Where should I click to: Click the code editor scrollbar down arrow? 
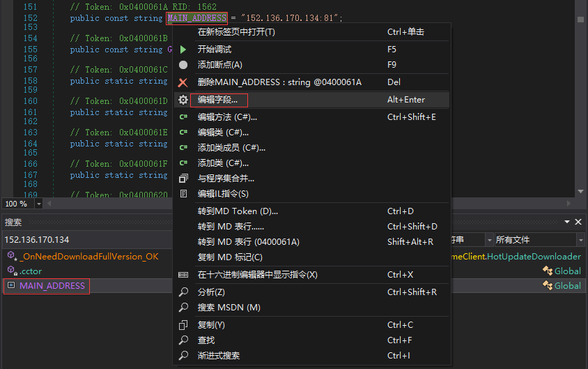[580, 192]
